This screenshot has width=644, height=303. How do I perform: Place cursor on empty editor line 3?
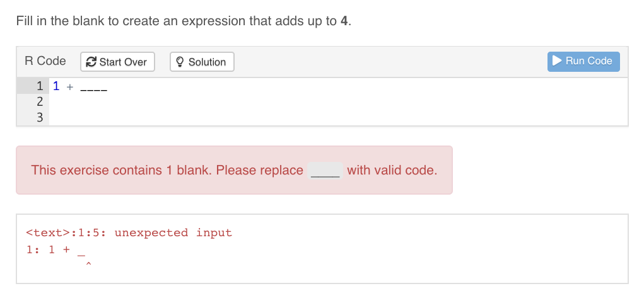(252, 116)
